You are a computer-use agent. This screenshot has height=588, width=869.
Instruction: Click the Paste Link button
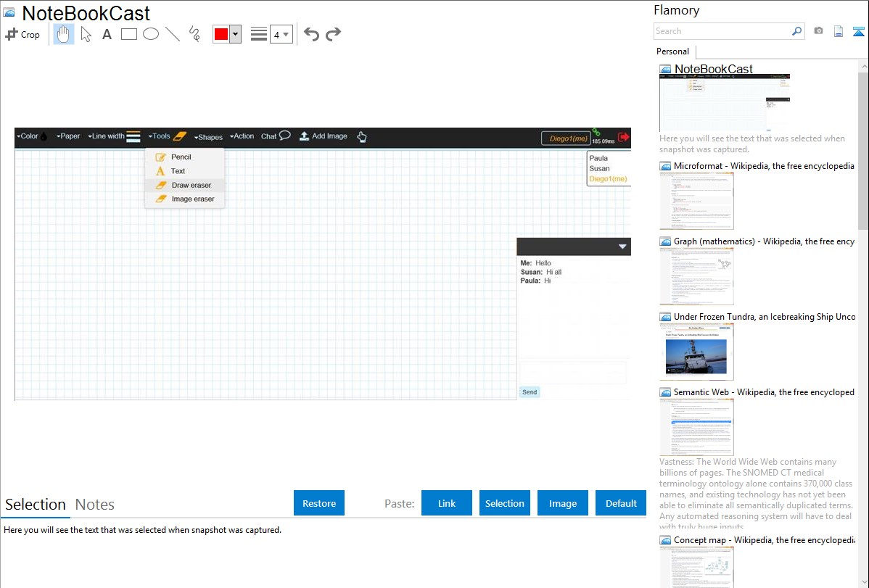click(447, 502)
